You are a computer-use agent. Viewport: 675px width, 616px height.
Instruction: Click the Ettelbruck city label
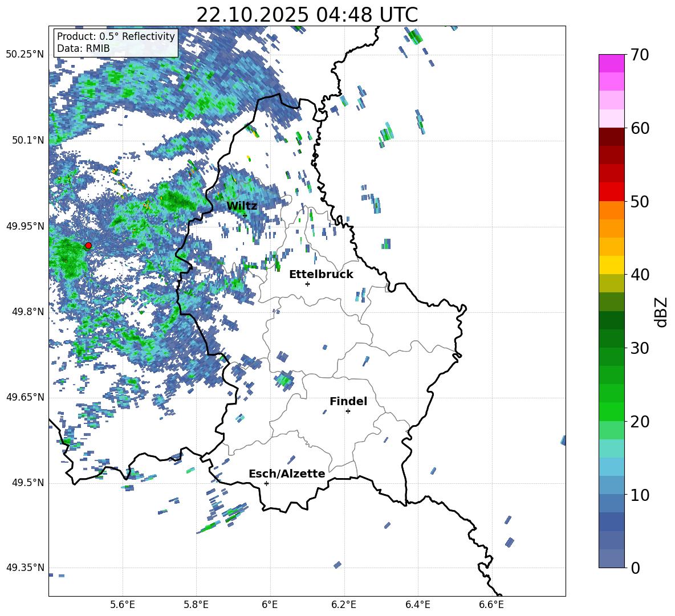[321, 275]
